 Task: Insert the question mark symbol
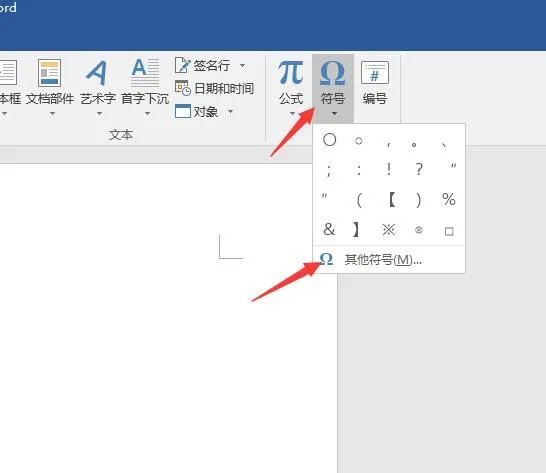[419, 169]
